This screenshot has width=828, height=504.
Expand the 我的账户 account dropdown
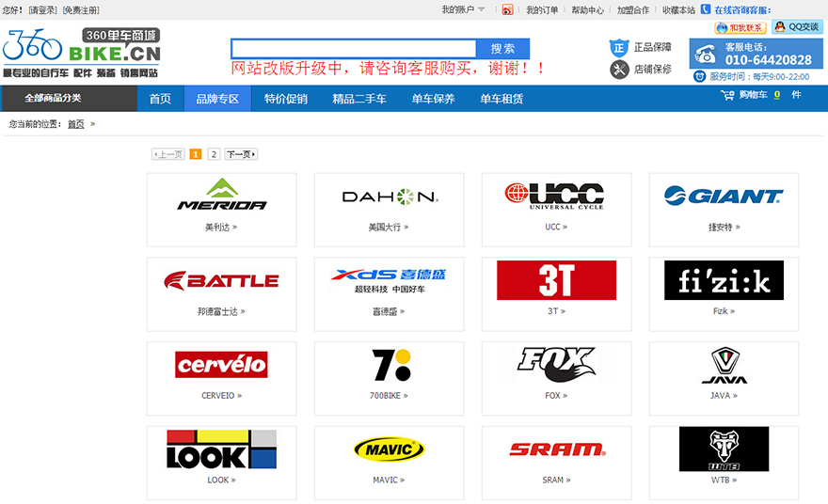(463, 9)
